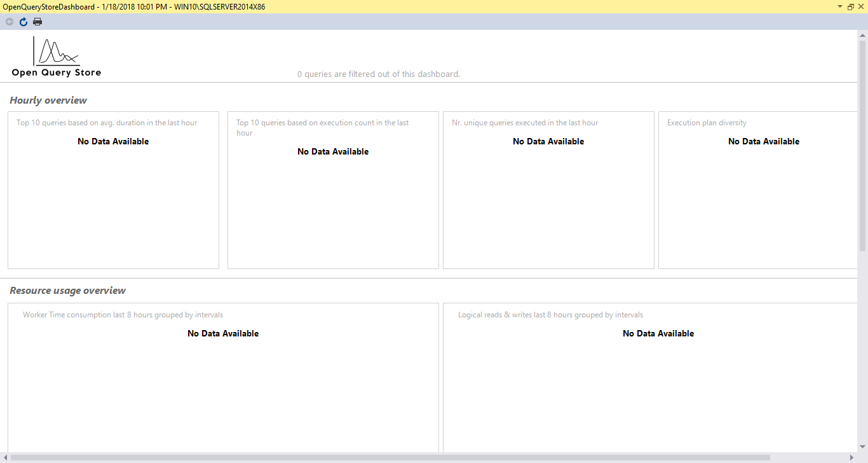
Task: Click "No Data Available" under unique queries panel
Action: [548, 141]
